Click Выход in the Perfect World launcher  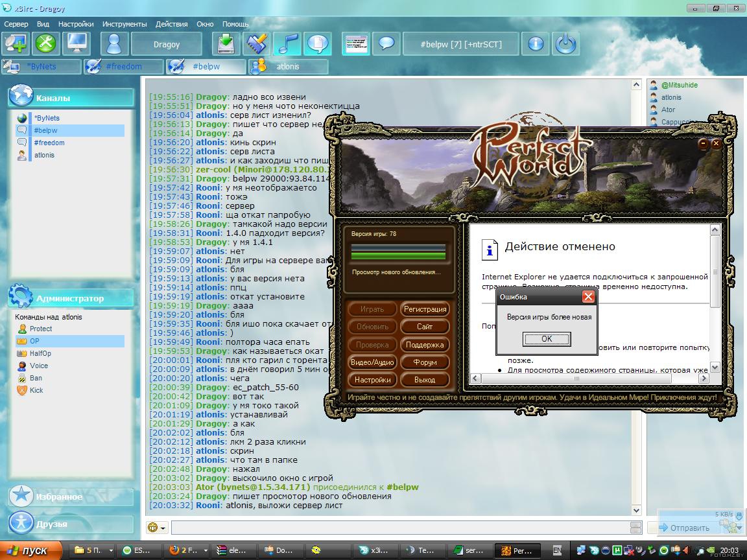[x=425, y=380]
